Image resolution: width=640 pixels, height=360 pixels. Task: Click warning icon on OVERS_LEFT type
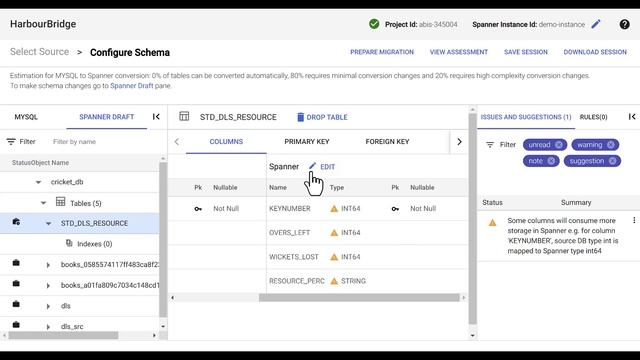(334, 233)
